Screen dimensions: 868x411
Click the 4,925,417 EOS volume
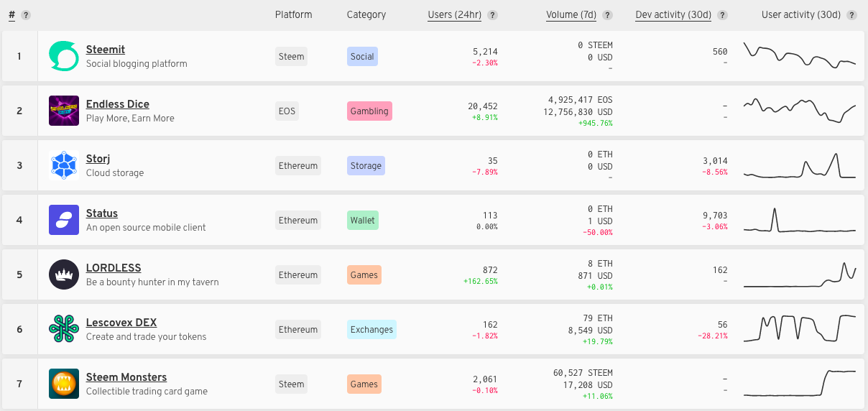point(581,100)
